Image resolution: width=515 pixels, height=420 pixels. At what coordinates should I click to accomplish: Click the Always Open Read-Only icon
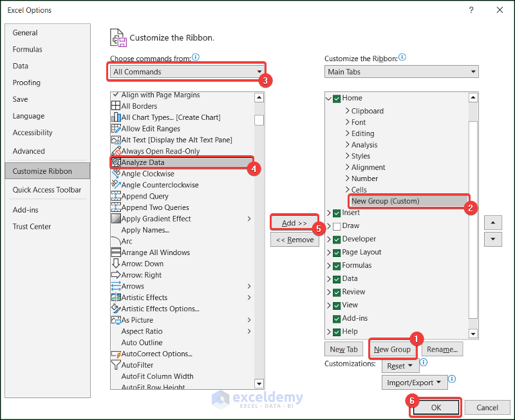point(116,151)
